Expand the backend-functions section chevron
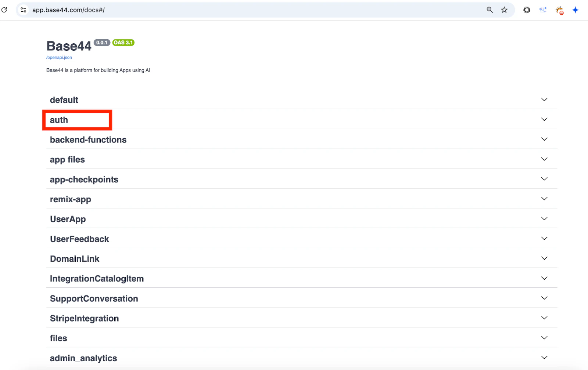Viewport: 588px width, 370px height. coord(544,139)
